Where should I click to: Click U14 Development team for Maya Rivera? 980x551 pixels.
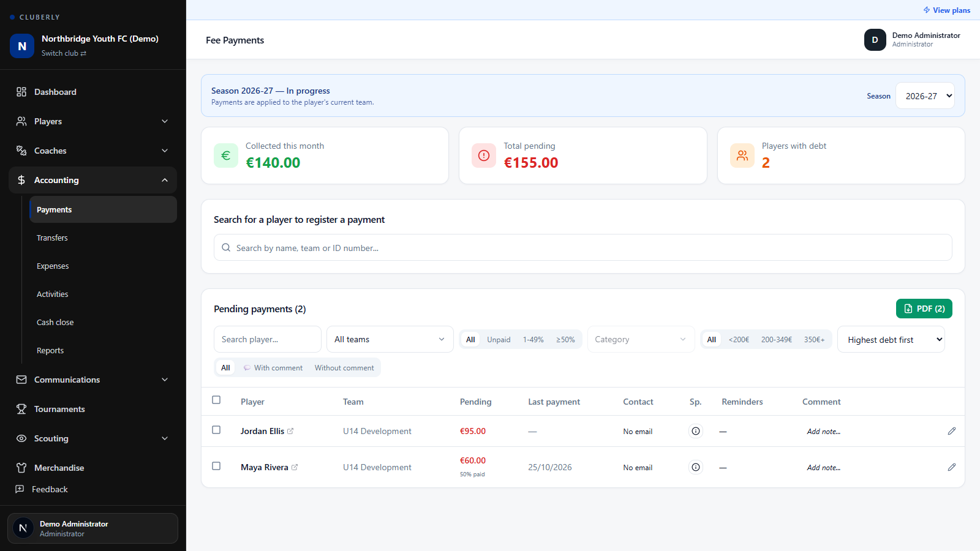(x=377, y=467)
